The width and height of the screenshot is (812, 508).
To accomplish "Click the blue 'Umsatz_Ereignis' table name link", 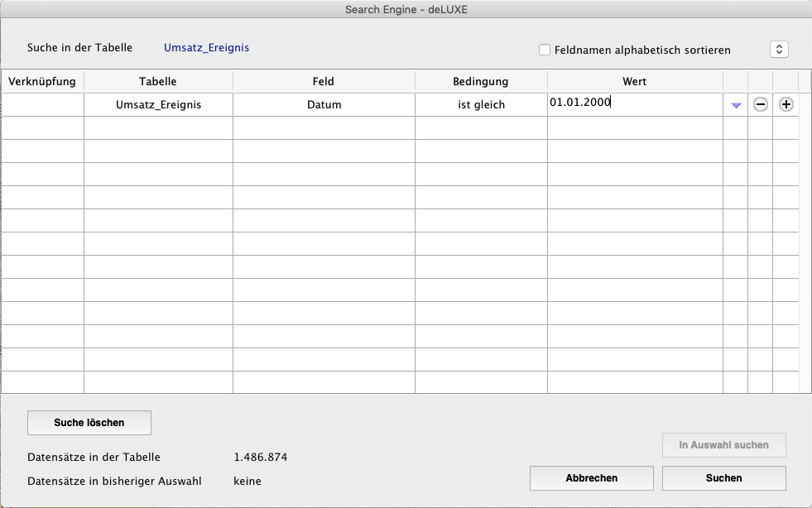I will (206, 48).
